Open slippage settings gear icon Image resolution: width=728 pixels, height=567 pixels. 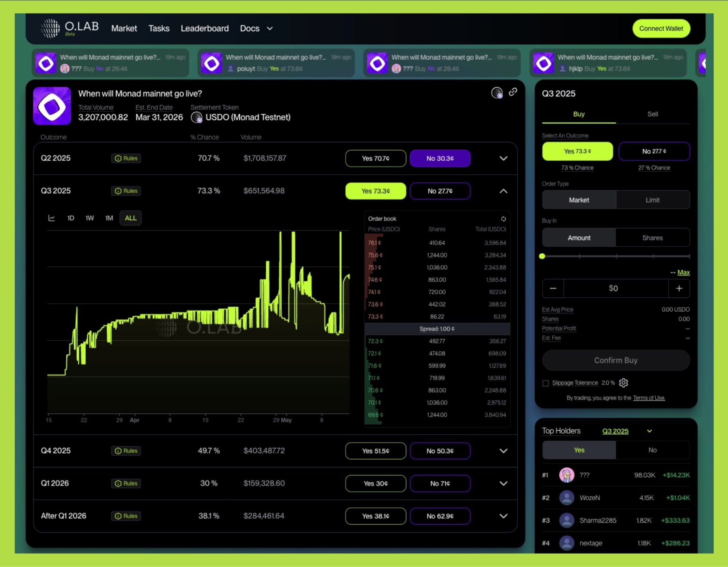623,383
